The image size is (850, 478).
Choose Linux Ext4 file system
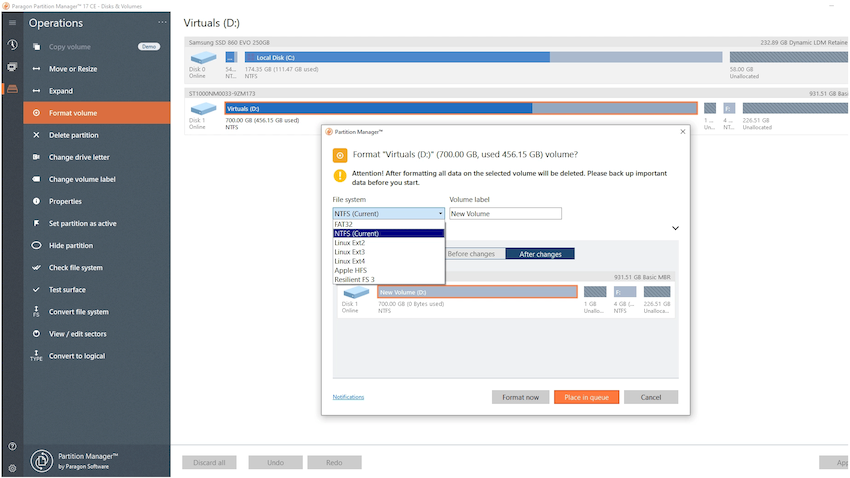(389, 261)
